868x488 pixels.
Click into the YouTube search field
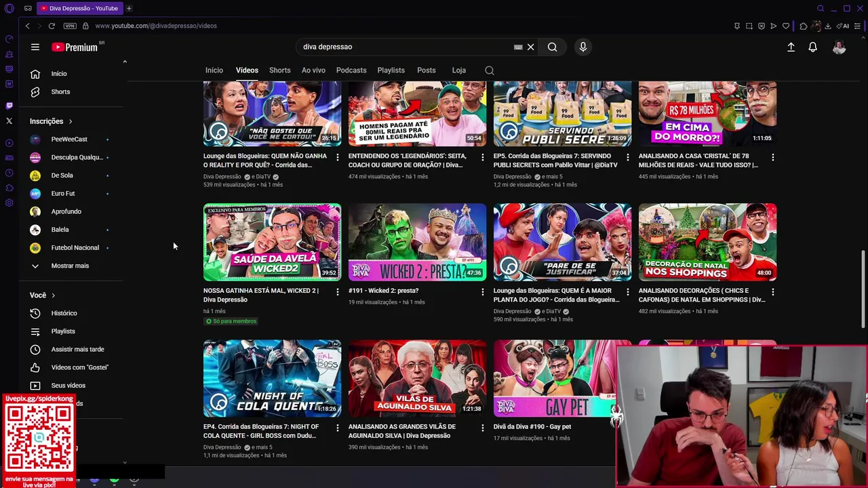coord(407,47)
